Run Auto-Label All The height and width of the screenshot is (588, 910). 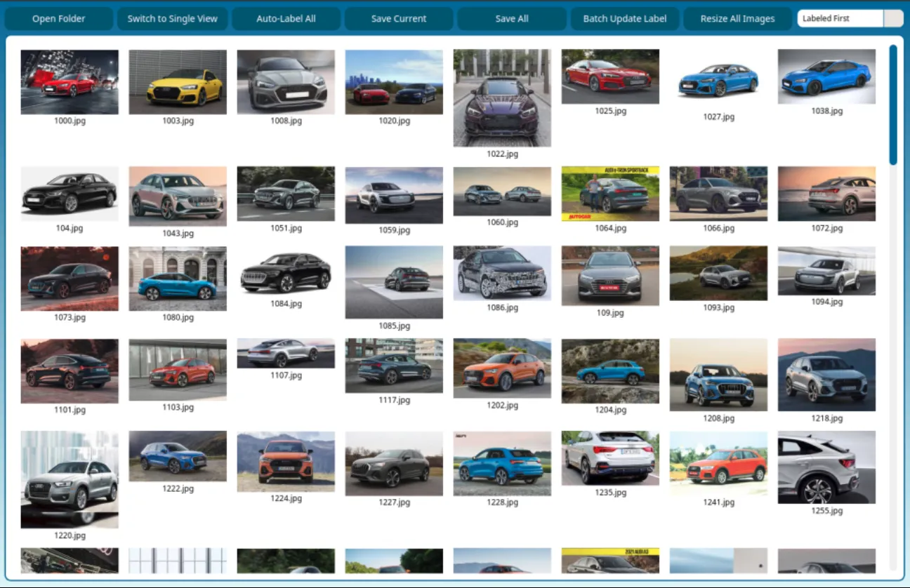(286, 19)
